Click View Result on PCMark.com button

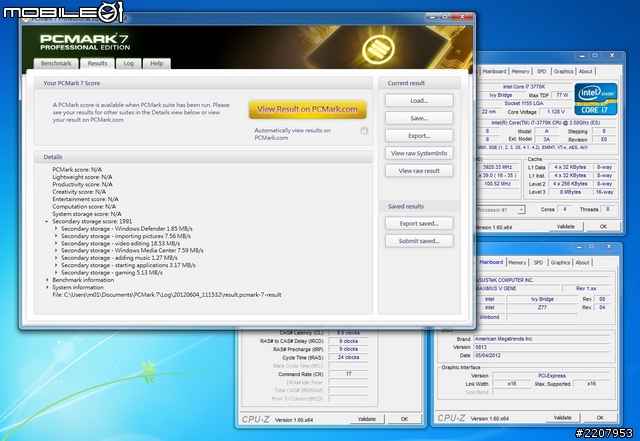tap(307, 109)
